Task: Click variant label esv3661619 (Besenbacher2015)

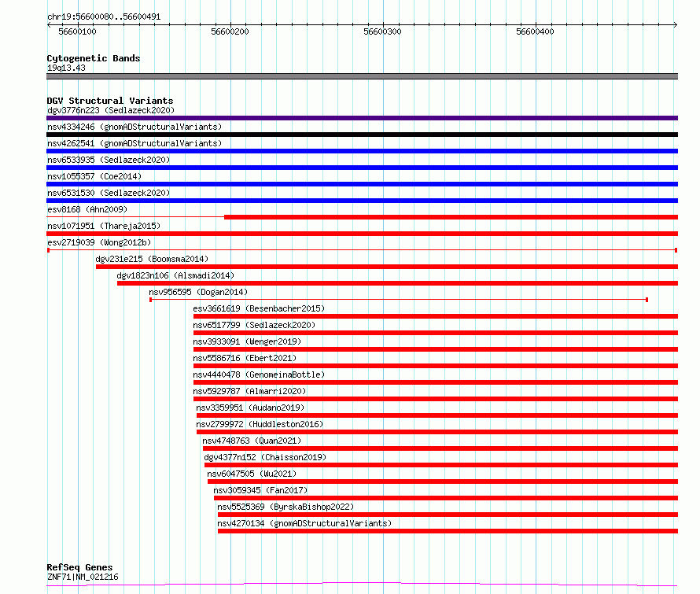Action: coord(259,308)
